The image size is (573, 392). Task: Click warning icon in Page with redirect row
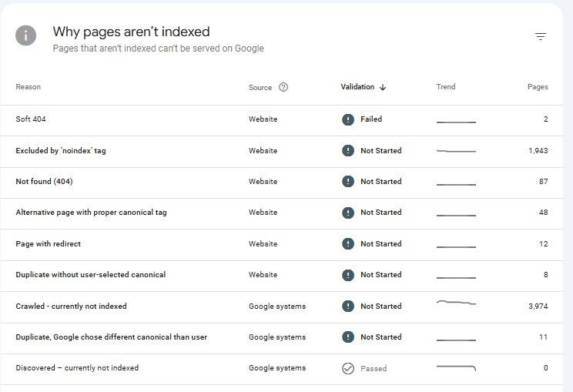[x=348, y=244]
